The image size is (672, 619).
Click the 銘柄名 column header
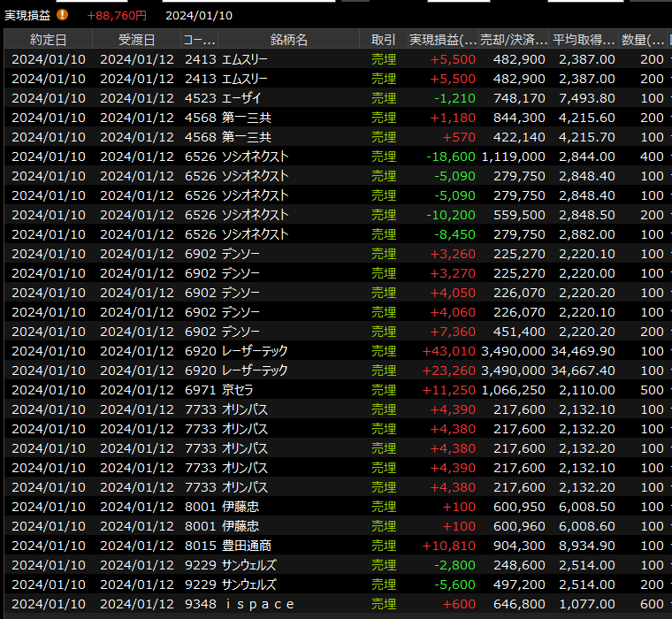click(x=289, y=40)
